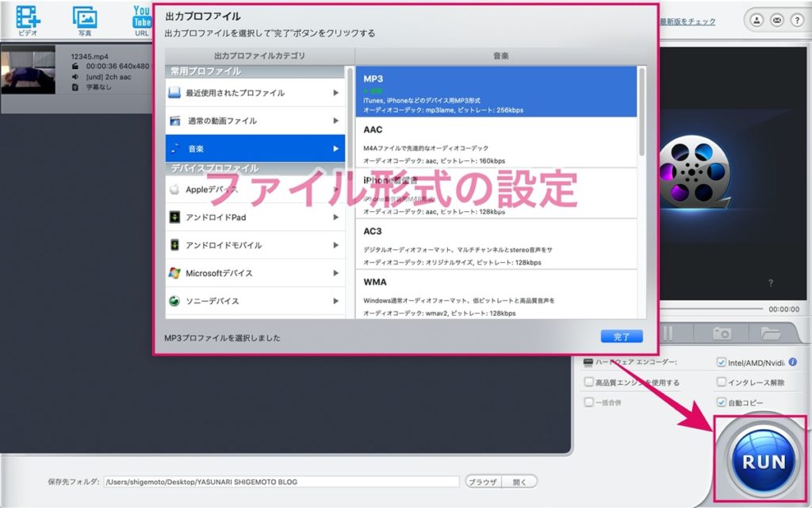
Task: Click the hardware encoder info icon
Action: pyautogui.click(x=793, y=362)
